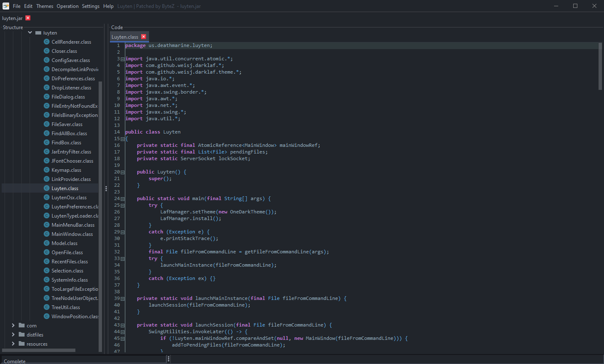Open LuytenPreferences.class in the tree

[75, 207]
